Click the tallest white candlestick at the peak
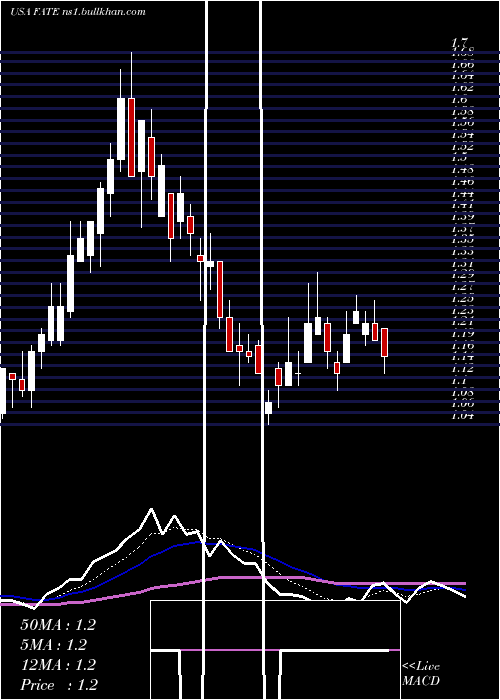The width and height of the screenshot is (500, 700). tap(121, 129)
